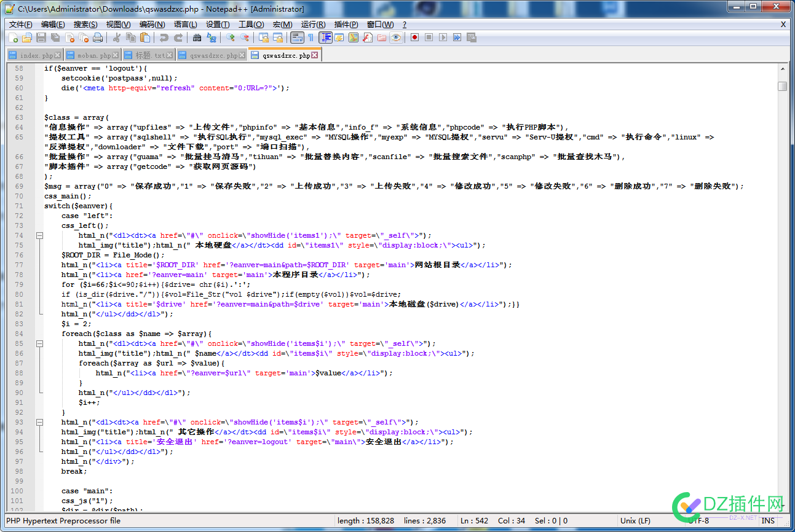795x532 pixels.
Task: Start macro recording with red record icon
Action: [414, 37]
